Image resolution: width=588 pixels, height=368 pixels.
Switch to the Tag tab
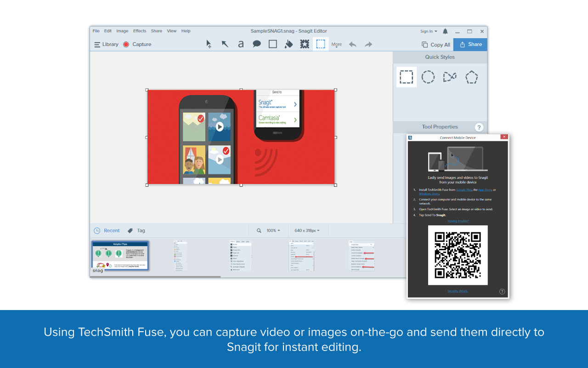point(136,230)
